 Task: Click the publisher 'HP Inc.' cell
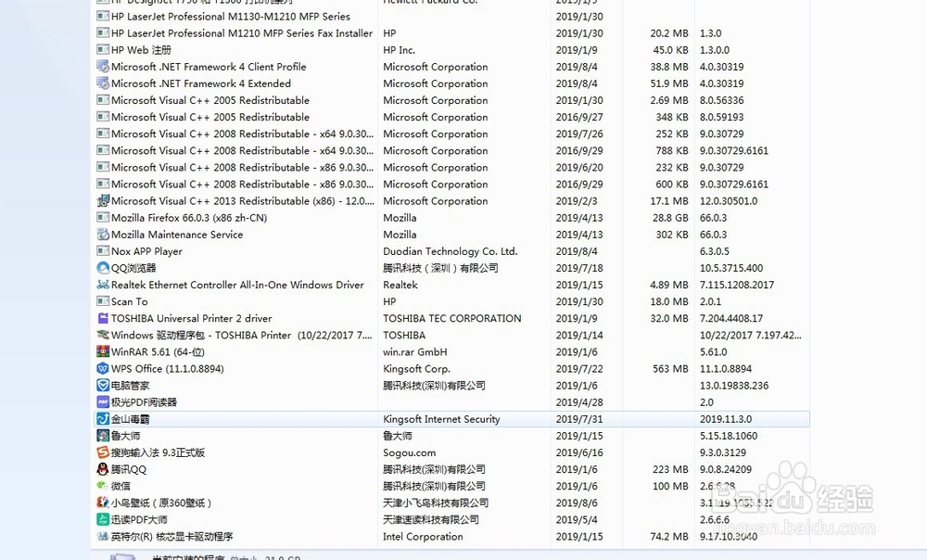click(x=399, y=50)
